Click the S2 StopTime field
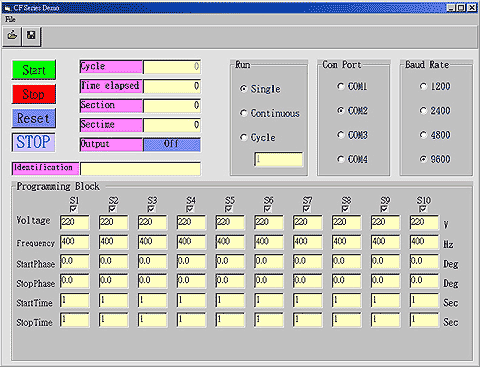 point(114,320)
